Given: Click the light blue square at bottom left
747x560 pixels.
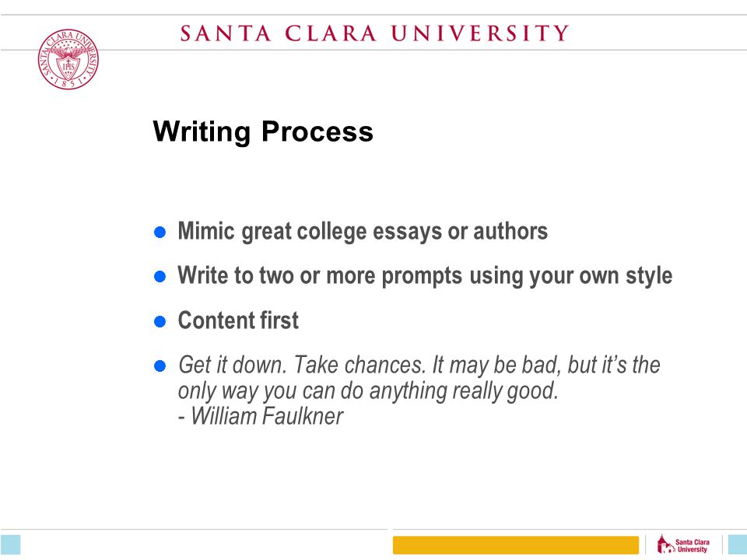Looking at the screenshot, I should coord(10,544).
